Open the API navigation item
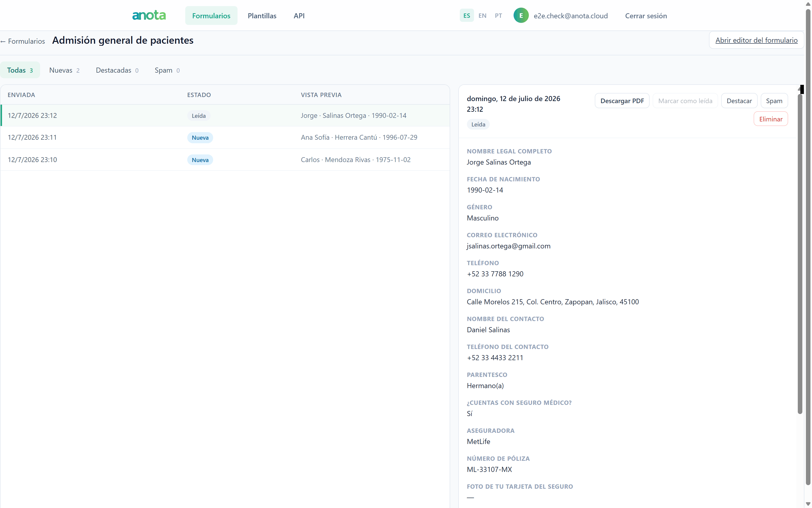 (299, 15)
